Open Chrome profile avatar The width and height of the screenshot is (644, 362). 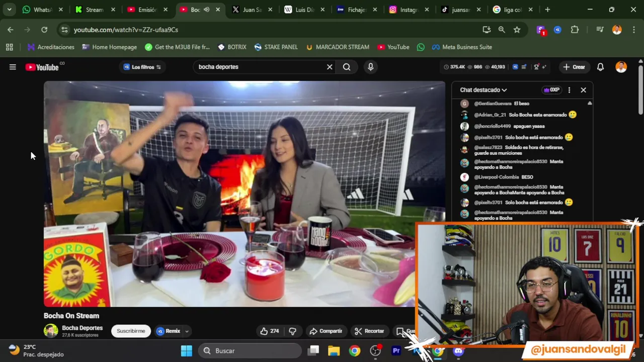tap(617, 30)
